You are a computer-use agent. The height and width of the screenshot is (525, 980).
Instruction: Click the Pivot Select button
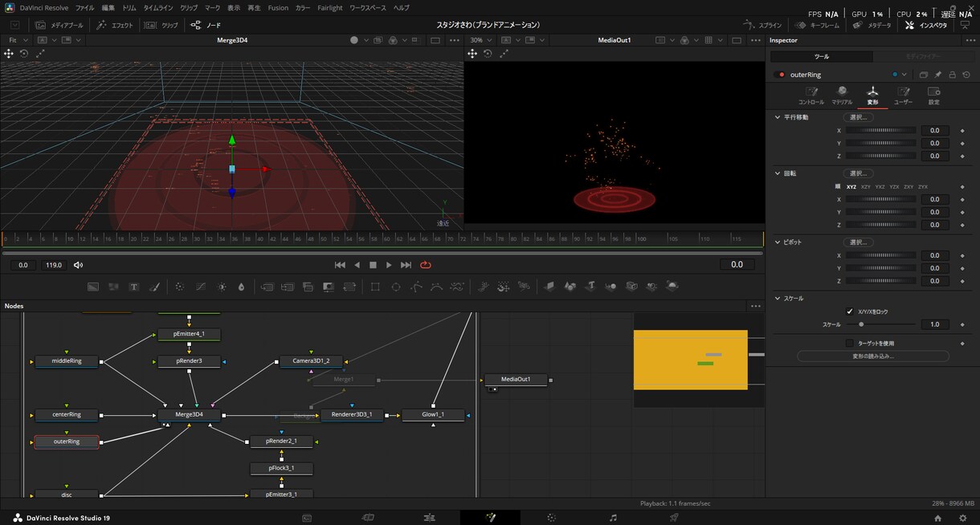tap(857, 242)
